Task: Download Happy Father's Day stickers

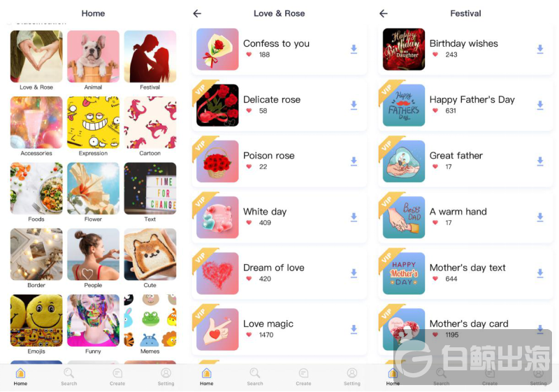Action: click(x=540, y=105)
